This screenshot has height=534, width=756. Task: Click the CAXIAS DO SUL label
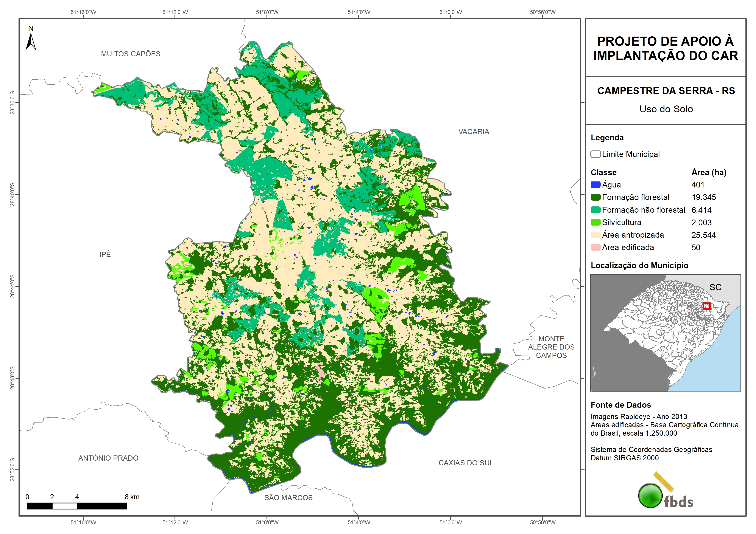tap(466, 463)
